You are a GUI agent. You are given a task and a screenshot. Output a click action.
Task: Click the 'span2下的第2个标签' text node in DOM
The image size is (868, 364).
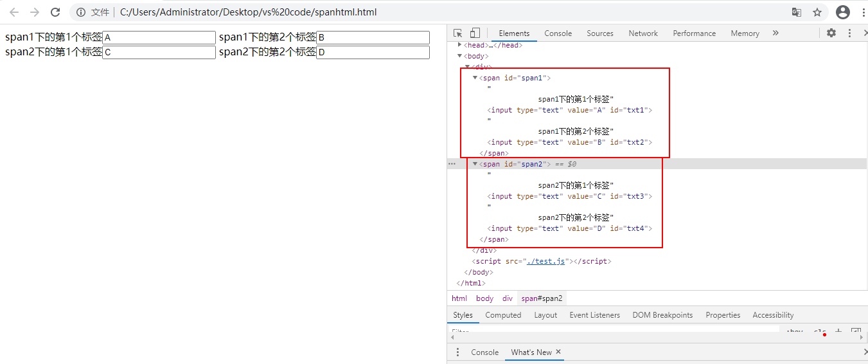pos(576,217)
